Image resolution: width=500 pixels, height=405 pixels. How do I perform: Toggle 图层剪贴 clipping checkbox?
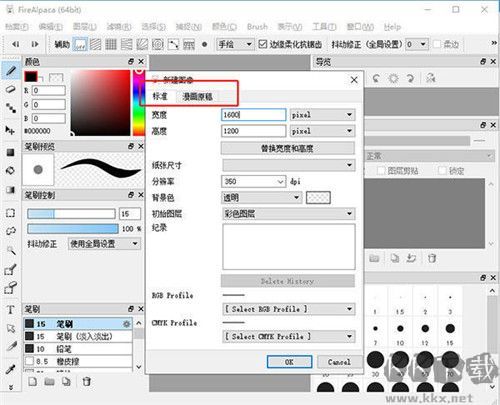tap(381, 171)
